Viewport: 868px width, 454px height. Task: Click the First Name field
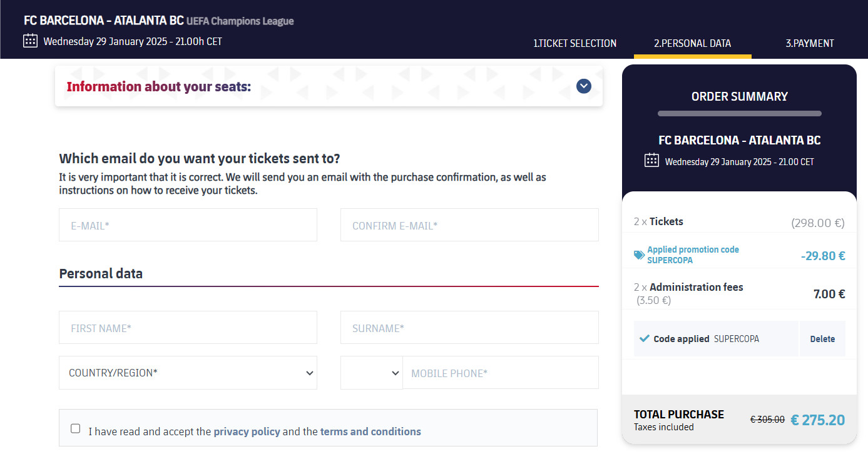tap(188, 328)
